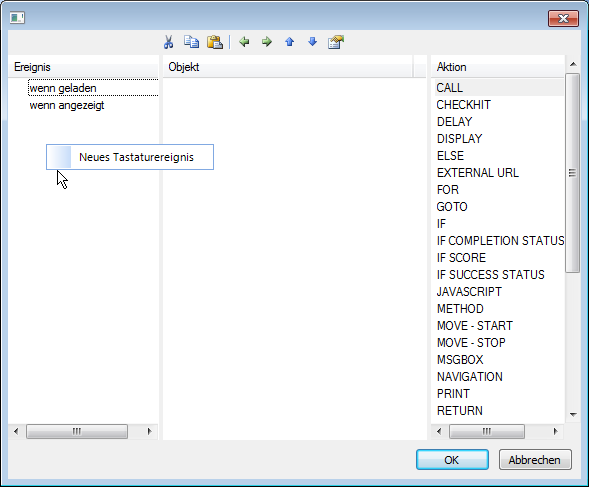Click the green right arrow icon
Screen dimensions: 589x487
point(267,42)
